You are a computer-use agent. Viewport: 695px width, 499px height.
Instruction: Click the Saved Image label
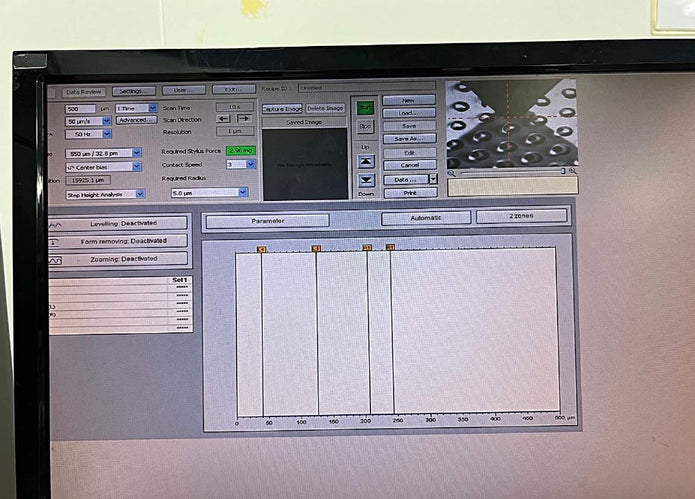[x=304, y=122]
